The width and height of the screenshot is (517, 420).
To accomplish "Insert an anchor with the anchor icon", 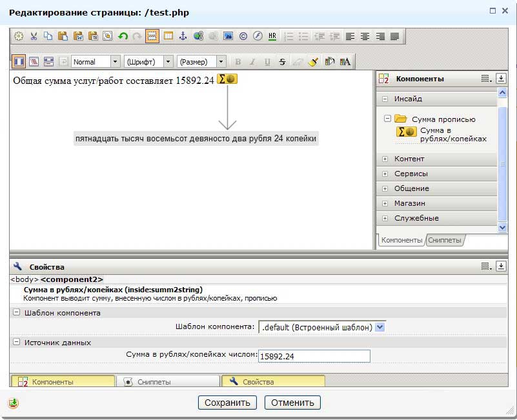I will pyautogui.click(x=183, y=36).
